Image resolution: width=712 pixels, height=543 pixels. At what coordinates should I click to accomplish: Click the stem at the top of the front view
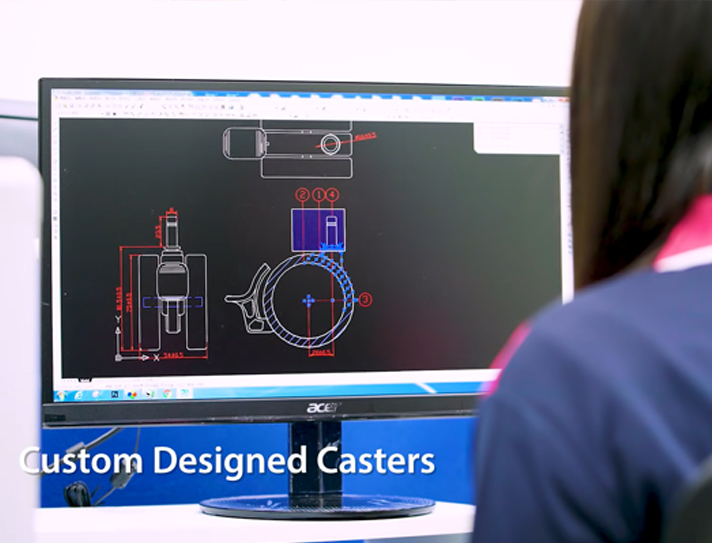(x=171, y=225)
